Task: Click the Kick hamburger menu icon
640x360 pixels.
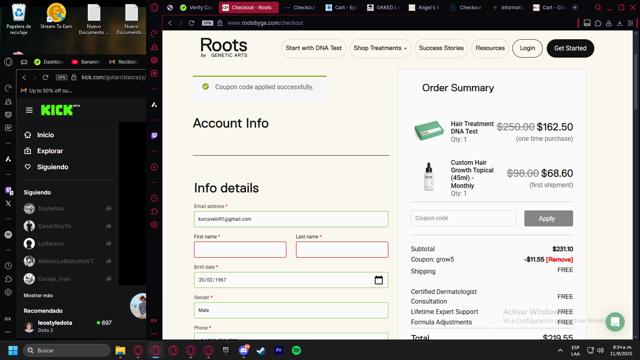Action: click(x=29, y=110)
